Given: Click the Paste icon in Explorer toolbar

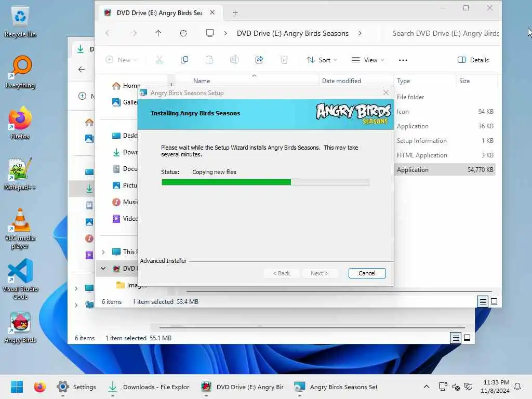Looking at the screenshot, I should (209, 60).
